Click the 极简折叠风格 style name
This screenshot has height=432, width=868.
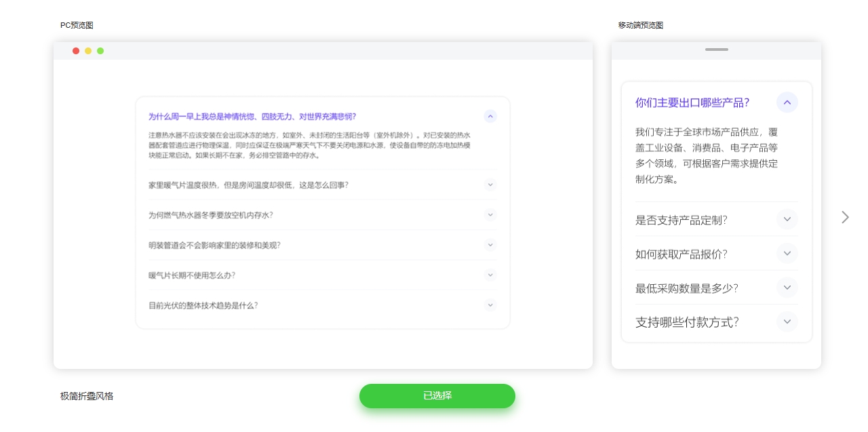pos(87,396)
